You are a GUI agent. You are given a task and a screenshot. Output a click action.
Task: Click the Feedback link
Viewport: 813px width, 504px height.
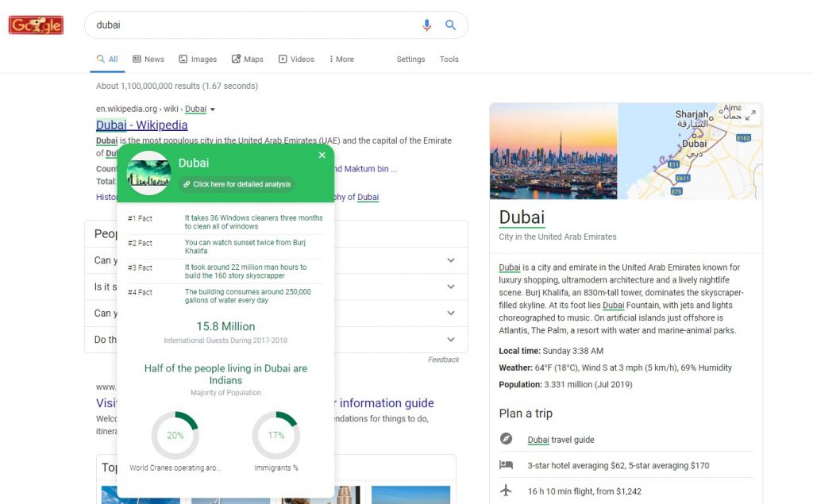(x=443, y=360)
